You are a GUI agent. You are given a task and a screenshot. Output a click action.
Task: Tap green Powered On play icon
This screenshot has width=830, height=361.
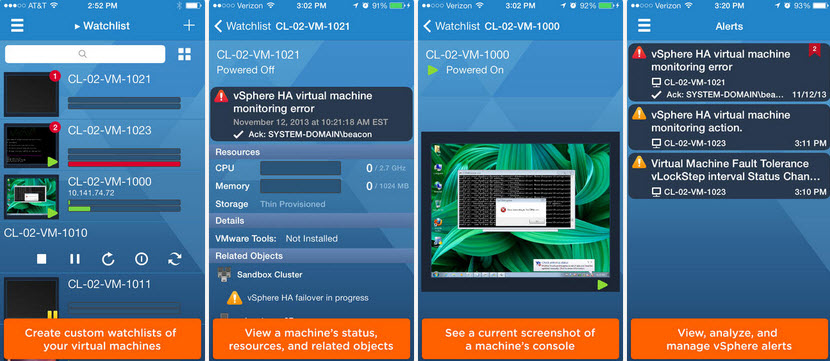click(433, 70)
